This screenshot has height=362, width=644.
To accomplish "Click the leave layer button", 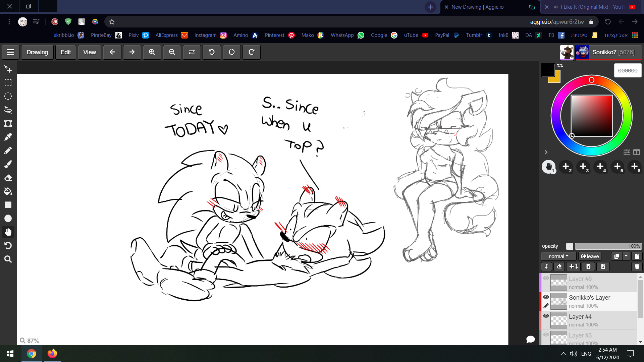I will (x=590, y=256).
